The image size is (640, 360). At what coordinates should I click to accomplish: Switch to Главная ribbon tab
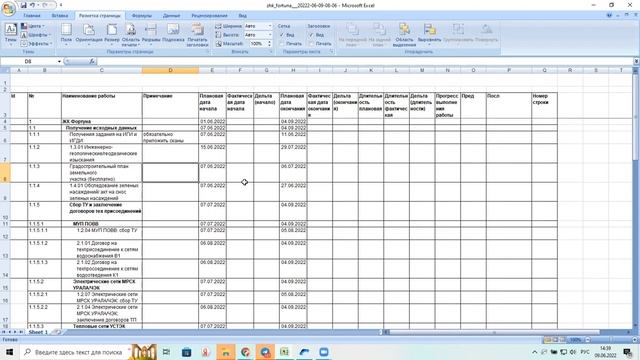click(32, 16)
